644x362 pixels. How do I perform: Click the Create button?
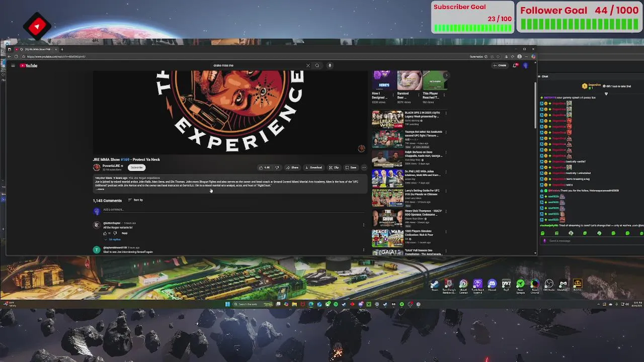500,65
